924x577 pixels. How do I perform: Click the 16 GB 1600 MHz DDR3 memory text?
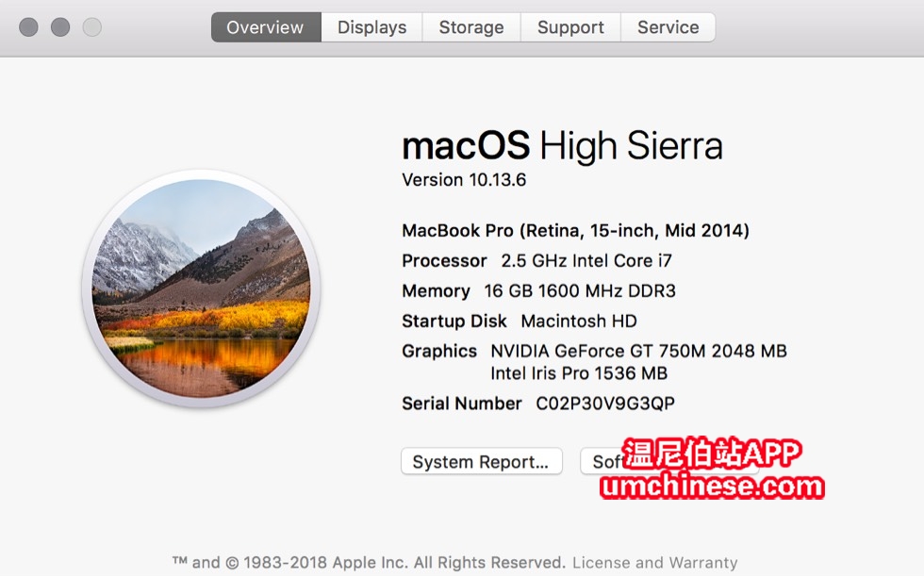[x=580, y=290]
